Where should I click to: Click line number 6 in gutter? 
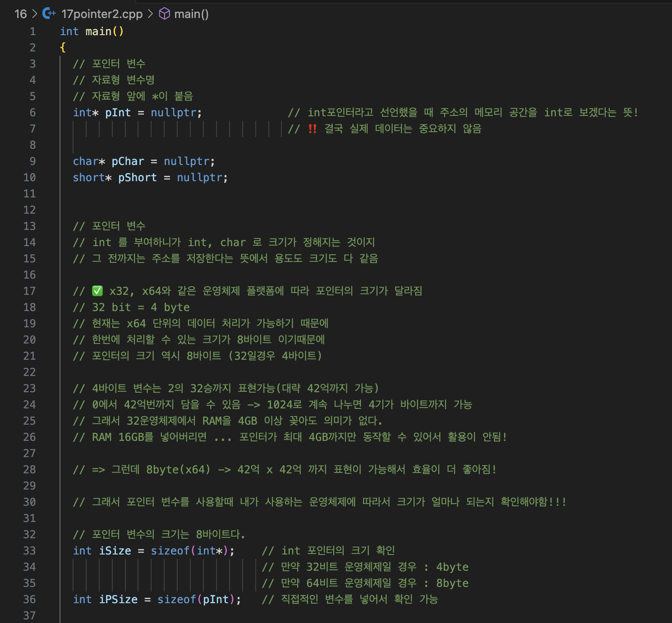pos(32,112)
